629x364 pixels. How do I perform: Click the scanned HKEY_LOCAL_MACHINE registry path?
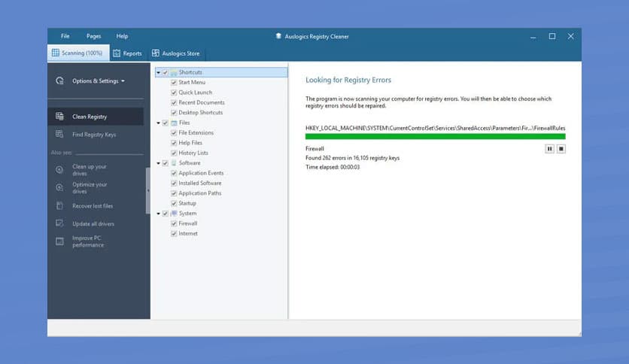click(x=435, y=128)
